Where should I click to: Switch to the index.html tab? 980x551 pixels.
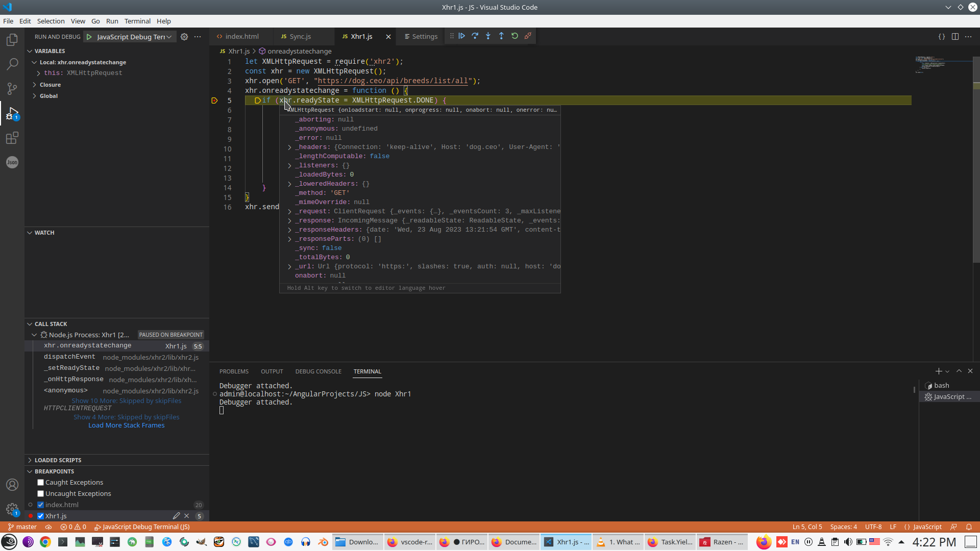click(x=242, y=36)
